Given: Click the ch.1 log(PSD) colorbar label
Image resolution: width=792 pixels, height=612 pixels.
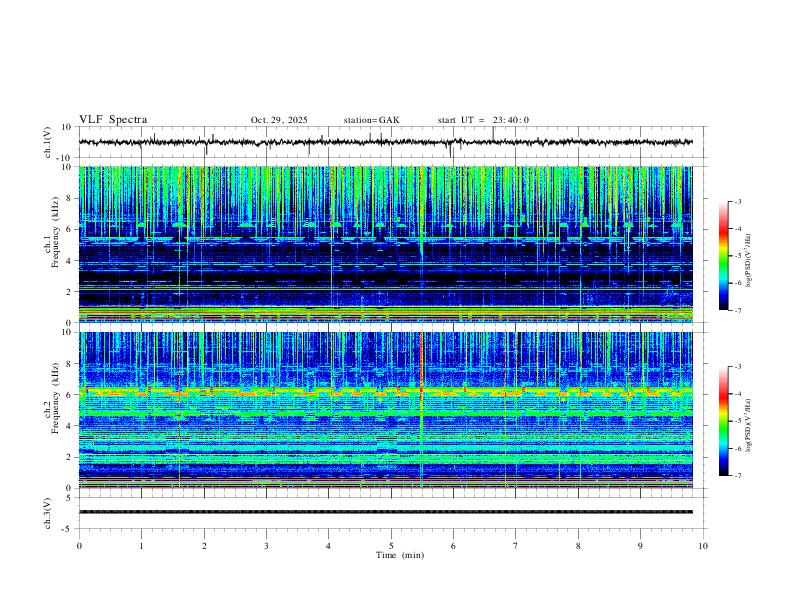Looking at the screenshot, I should click(x=749, y=261).
